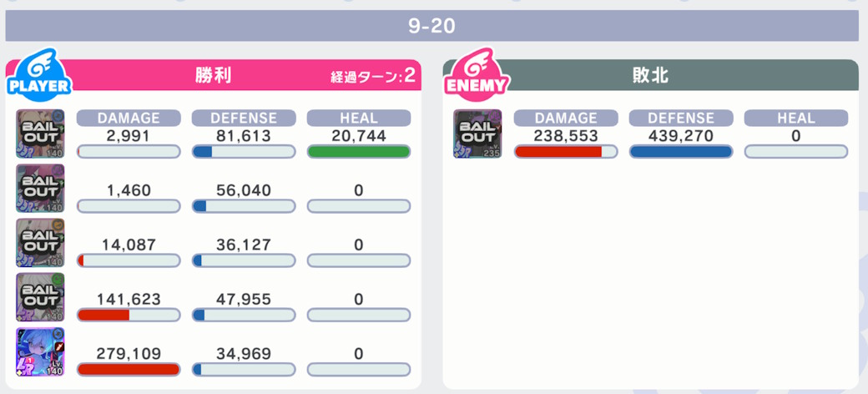This screenshot has height=394, width=868.
Task: Click the enemy 439,270 defense bar
Action: (x=681, y=152)
